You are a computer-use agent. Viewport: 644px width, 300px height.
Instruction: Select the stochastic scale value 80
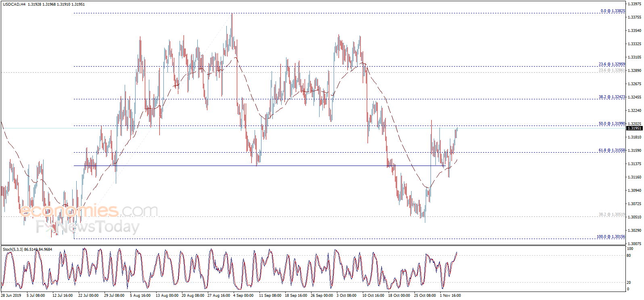point(629,256)
